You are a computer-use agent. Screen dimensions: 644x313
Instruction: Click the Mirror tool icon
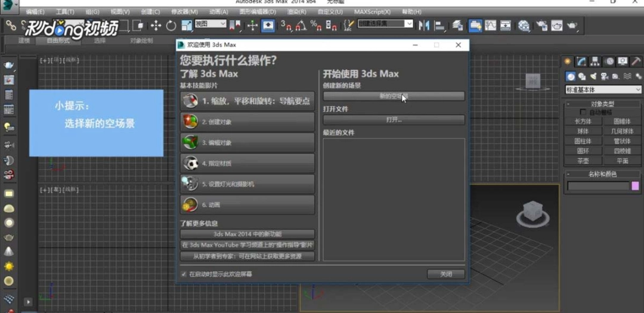coord(424,26)
